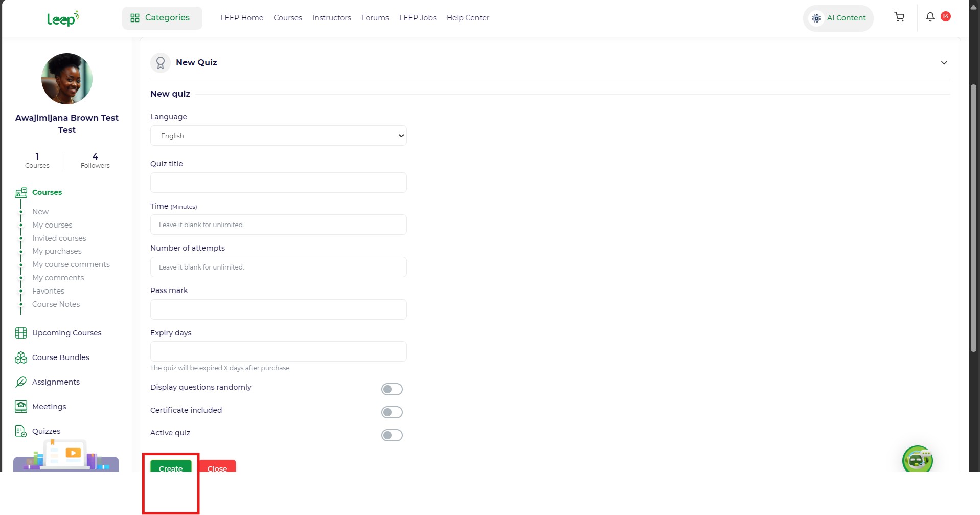This screenshot has height=515, width=980.
Task: Click the notifications bell icon
Action: (930, 17)
